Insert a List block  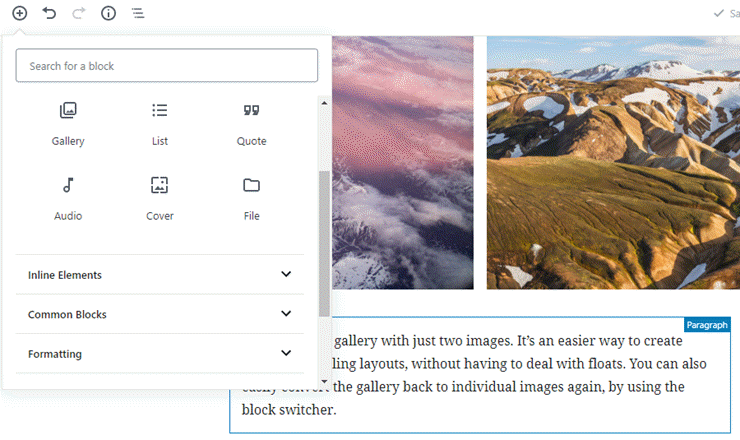[160, 125]
